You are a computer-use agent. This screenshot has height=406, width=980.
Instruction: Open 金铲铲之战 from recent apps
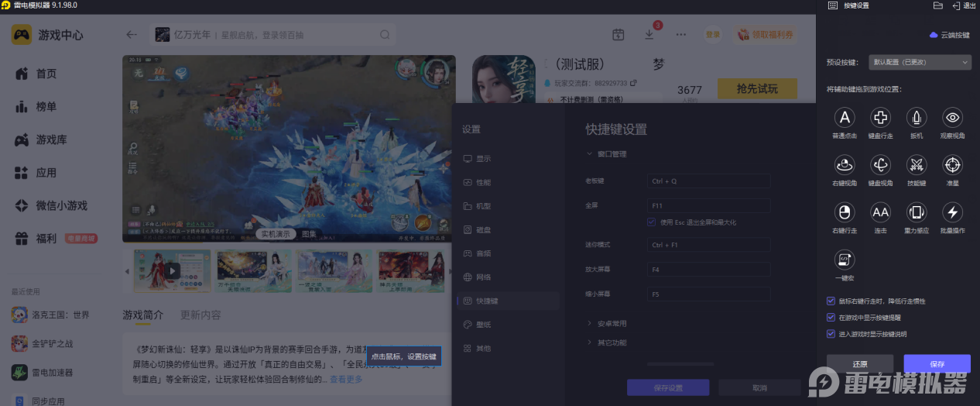pyautogui.click(x=43, y=343)
